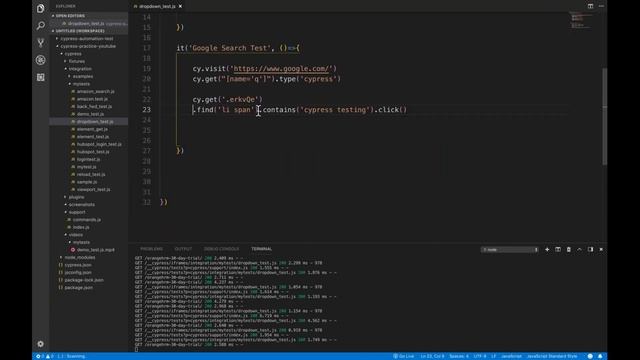Open demo_test.js.mp4 video file
This screenshot has height=360, width=640.
point(96,250)
